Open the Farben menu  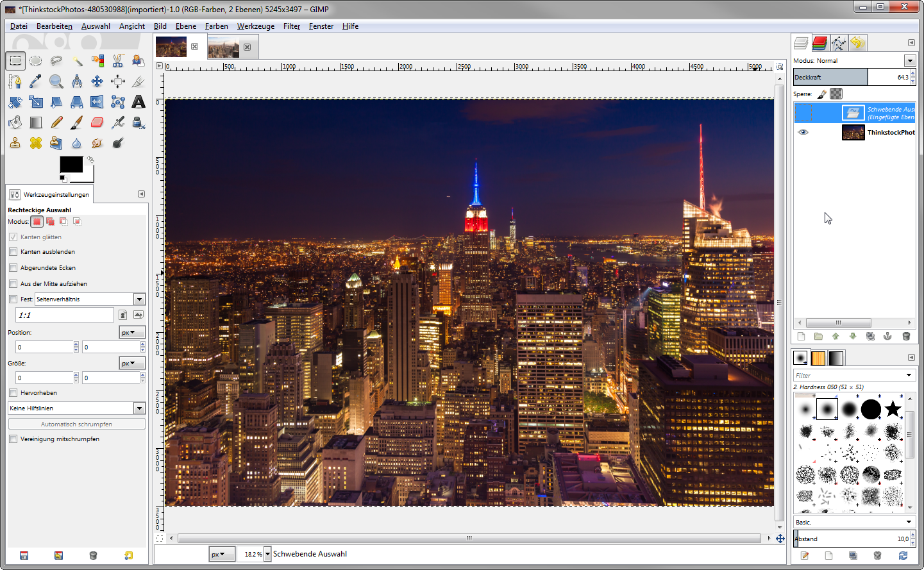[x=216, y=26]
